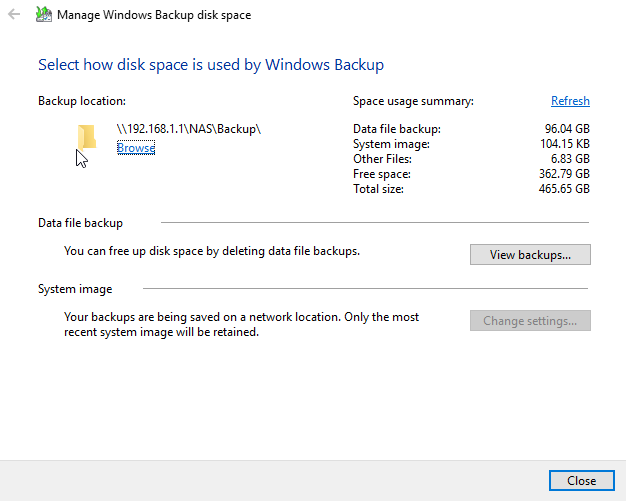Screen dimensions: 626x501
Task: Click the 'Manage Windows Backup disk space' title
Action: [154, 15]
